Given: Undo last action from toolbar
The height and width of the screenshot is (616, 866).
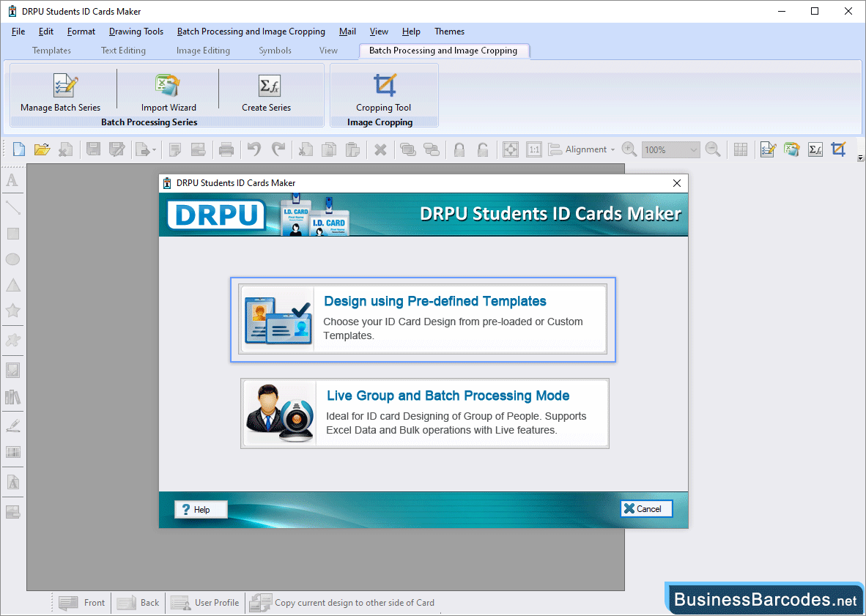Looking at the screenshot, I should point(254,149).
